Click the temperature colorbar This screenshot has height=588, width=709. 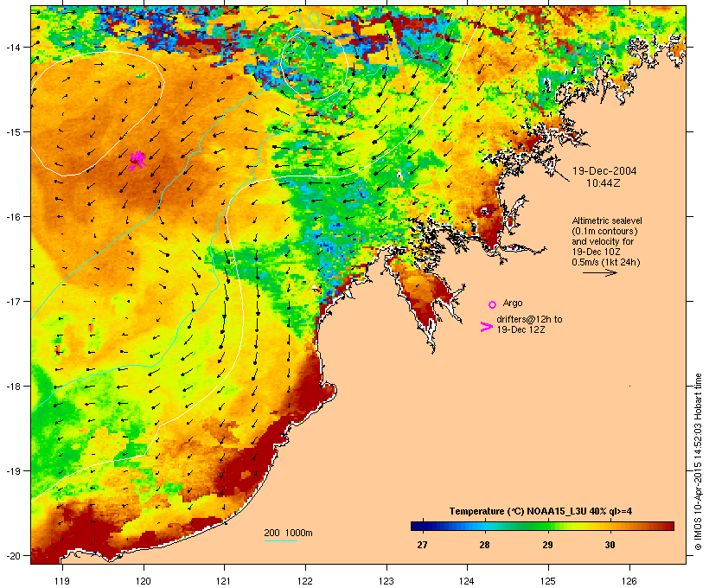(543, 526)
